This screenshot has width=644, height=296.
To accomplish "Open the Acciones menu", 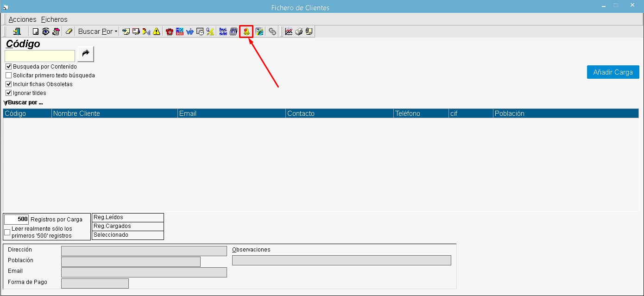I will point(22,19).
